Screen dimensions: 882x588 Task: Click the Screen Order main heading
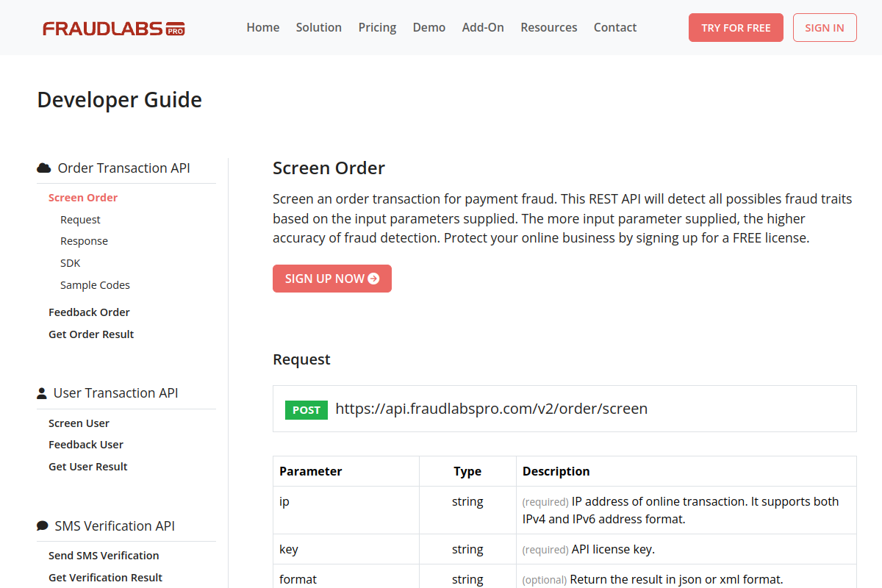329,168
